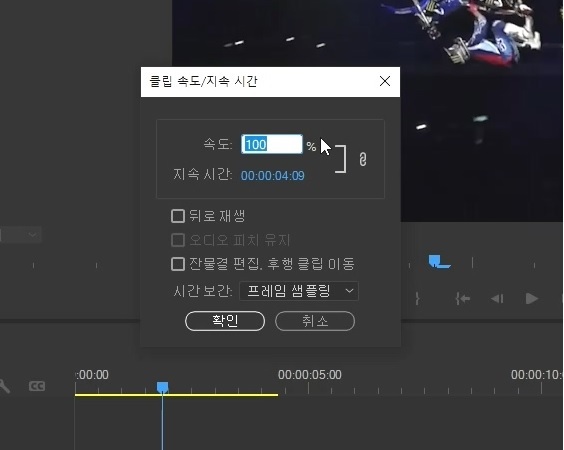The height and width of the screenshot is (450, 564).
Task: Toggle the CC captions icon in timeline
Action: click(37, 386)
